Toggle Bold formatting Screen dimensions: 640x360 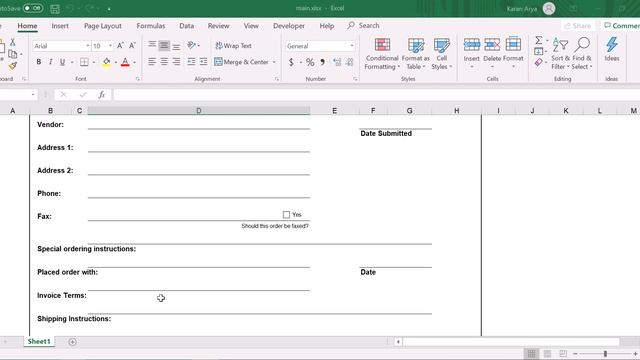click(x=39, y=62)
